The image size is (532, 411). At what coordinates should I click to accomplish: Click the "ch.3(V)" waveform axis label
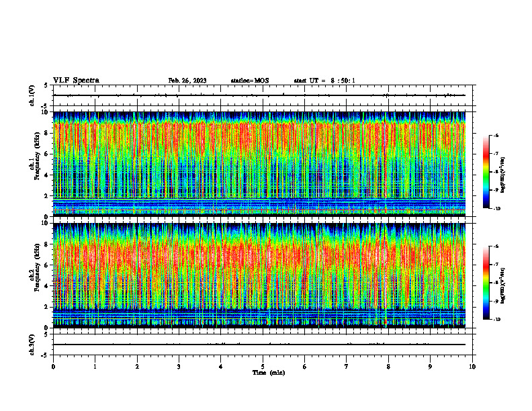(x=32, y=345)
